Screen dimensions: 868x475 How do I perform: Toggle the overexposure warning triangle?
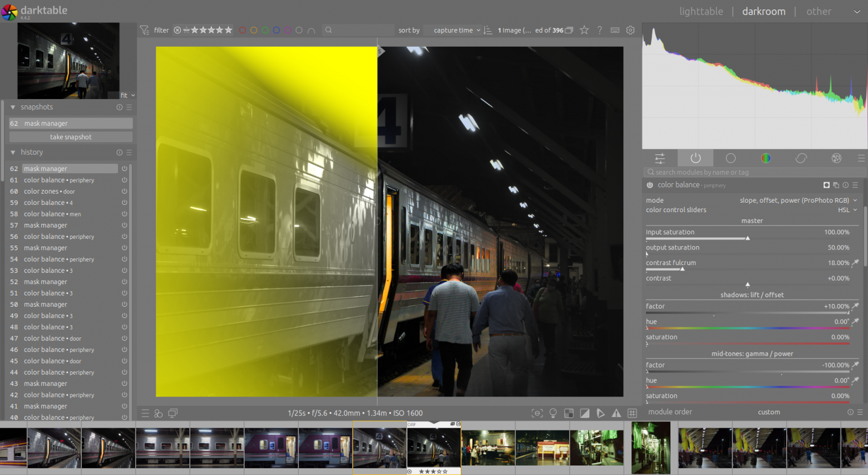[x=616, y=413]
